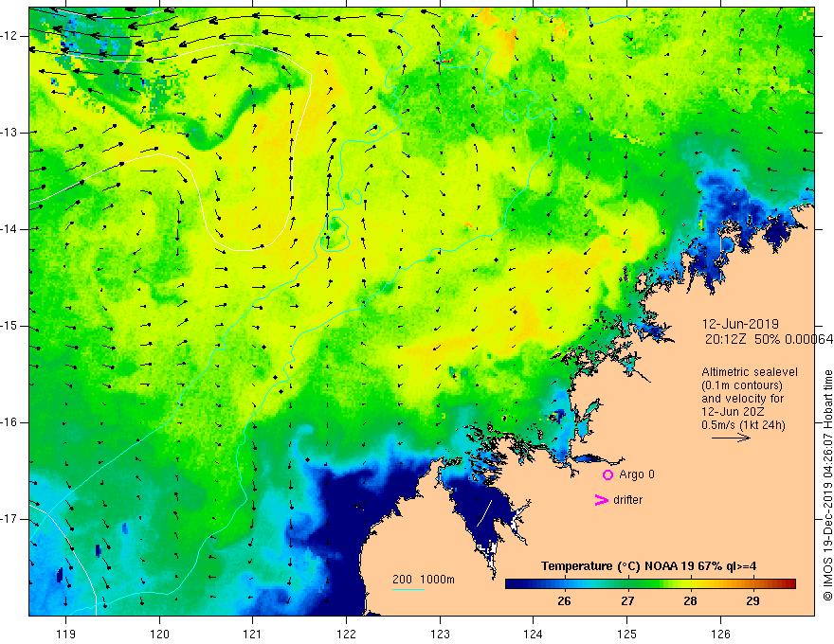Click the temperature color bar
The image size is (834, 644).
click(x=650, y=584)
